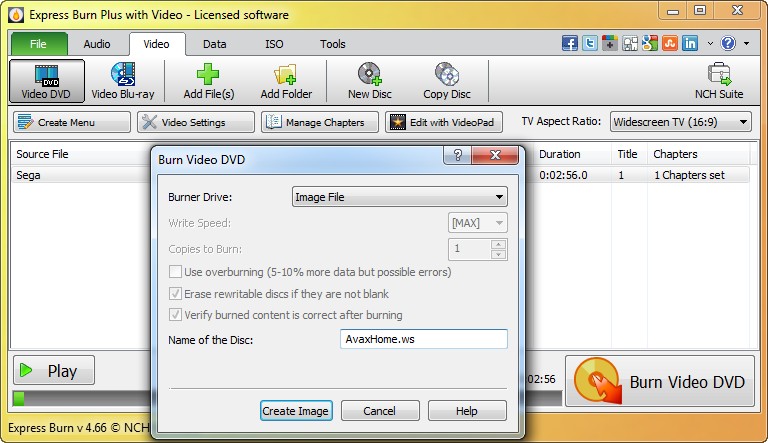Open the Create Menu tool
The height and width of the screenshot is (443, 768).
pos(72,122)
